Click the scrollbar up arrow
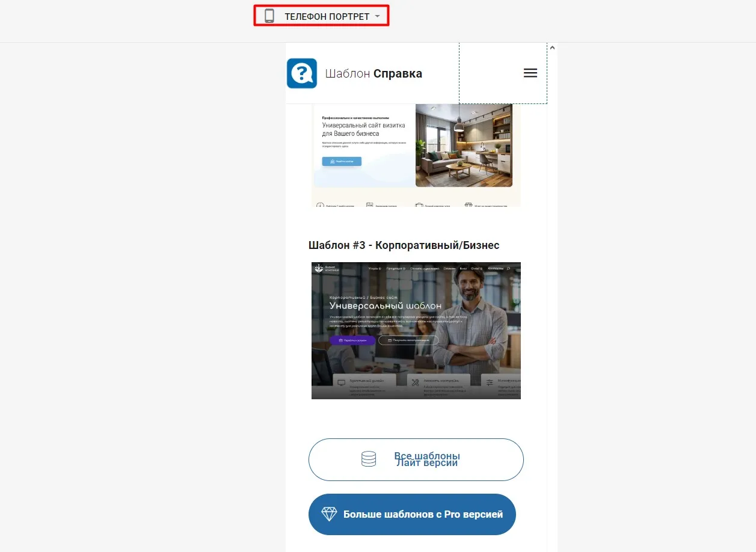Viewport: 756px width, 552px height. (552, 48)
